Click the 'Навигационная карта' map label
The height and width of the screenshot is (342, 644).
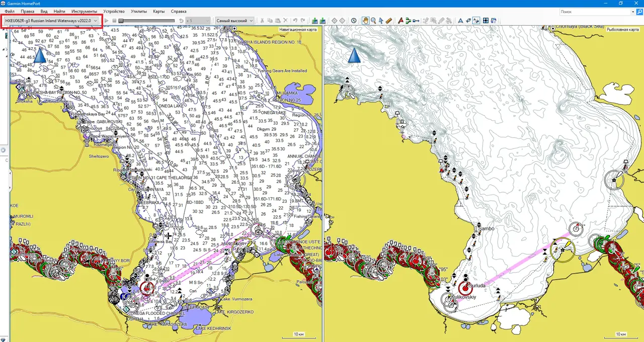click(x=298, y=30)
